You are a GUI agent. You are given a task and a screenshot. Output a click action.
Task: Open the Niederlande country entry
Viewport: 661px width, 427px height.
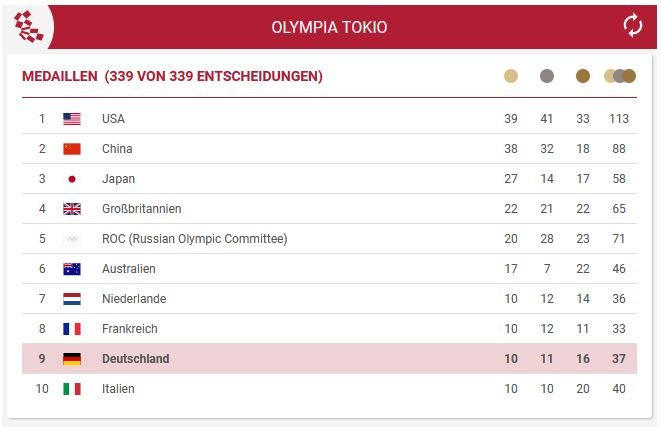[x=134, y=299]
